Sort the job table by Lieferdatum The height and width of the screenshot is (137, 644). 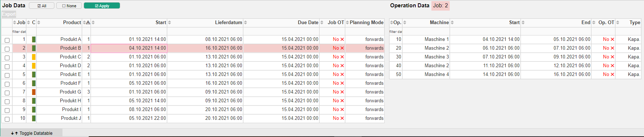click(x=229, y=23)
